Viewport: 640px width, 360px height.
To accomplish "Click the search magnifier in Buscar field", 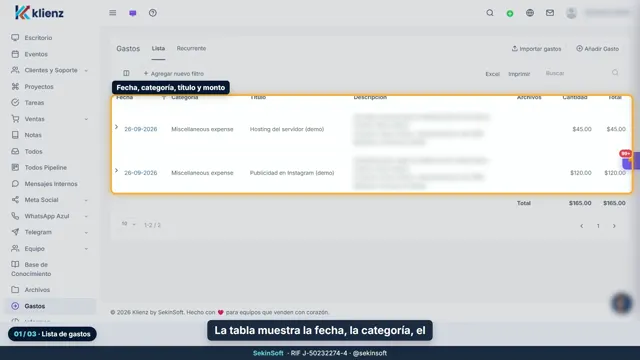I will point(615,73).
